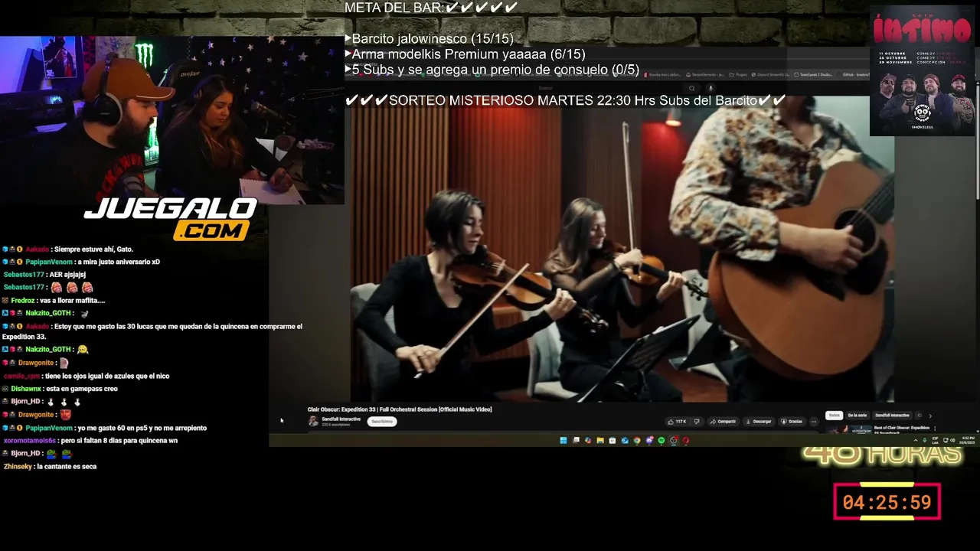Open Google Chrome from the taskbar
The width and height of the screenshot is (980, 551).
pos(637,440)
